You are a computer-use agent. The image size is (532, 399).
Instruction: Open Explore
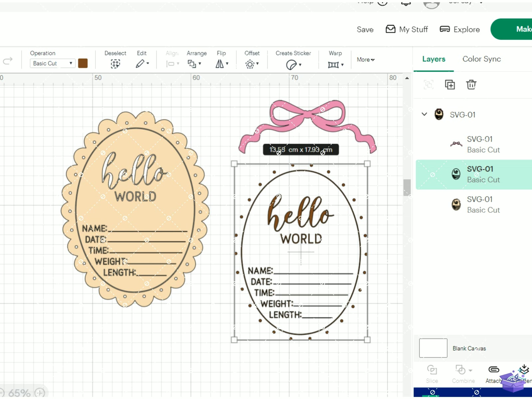[460, 29]
